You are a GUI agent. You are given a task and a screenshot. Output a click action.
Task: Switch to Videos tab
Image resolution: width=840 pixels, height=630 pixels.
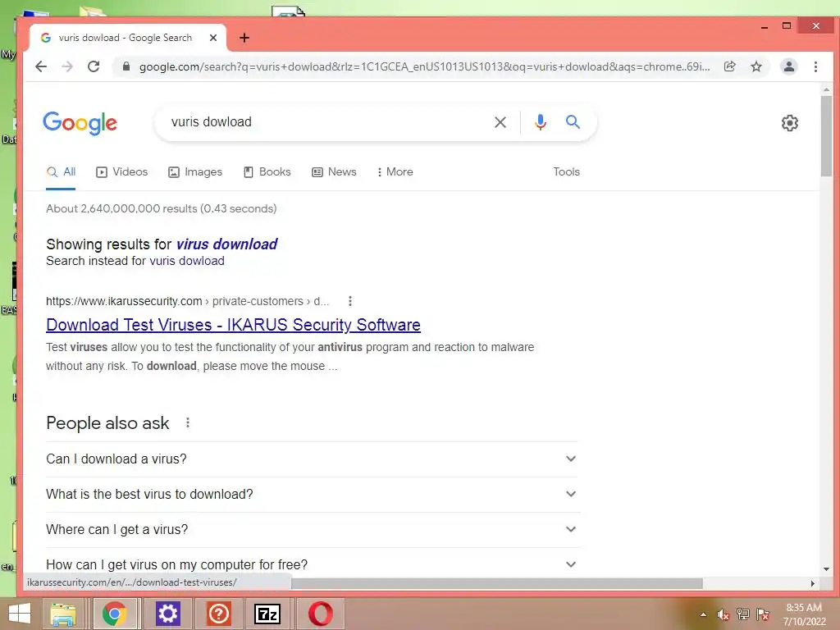click(x=121, y=172)
